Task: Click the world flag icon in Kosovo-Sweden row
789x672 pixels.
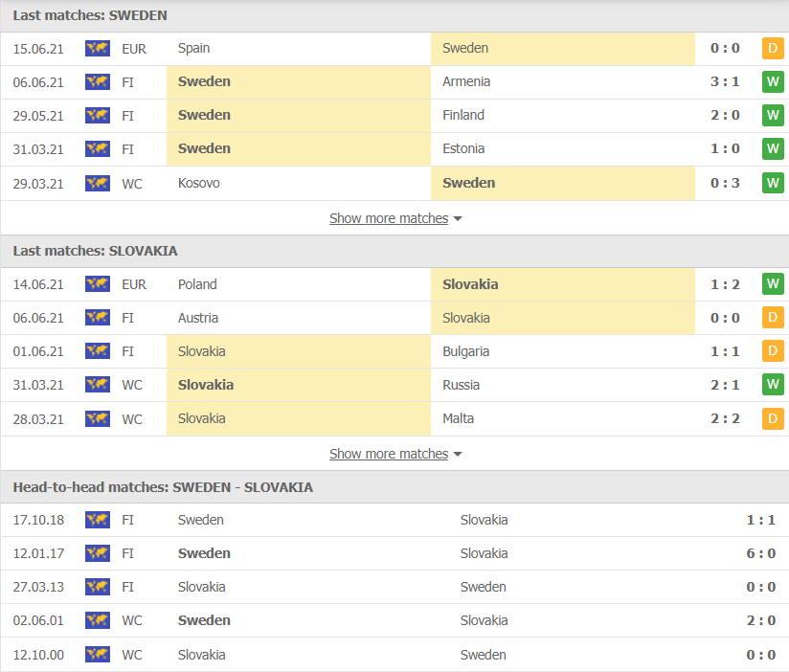Action: point(98,183)
